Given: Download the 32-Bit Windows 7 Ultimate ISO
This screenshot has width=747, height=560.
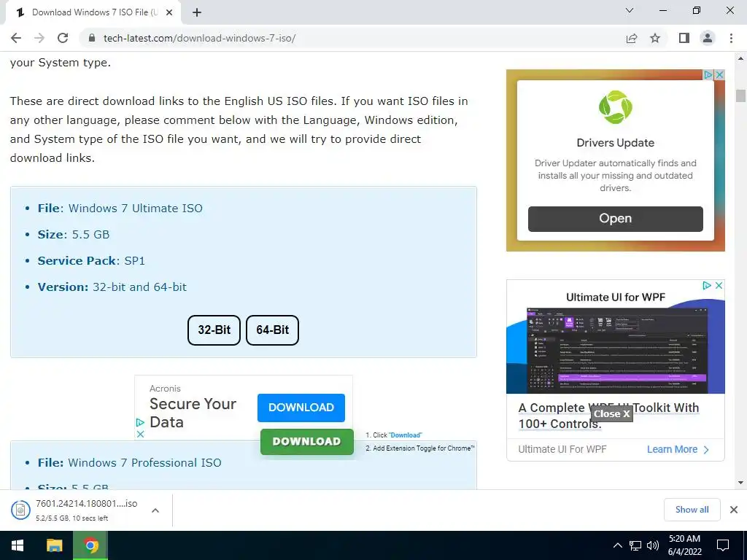Looking at the screenshot, I should coord(214,330).
